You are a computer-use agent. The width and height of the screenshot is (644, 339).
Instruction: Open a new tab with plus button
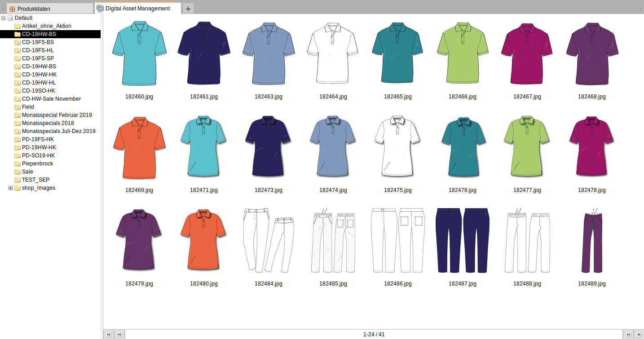click(188, 9)
